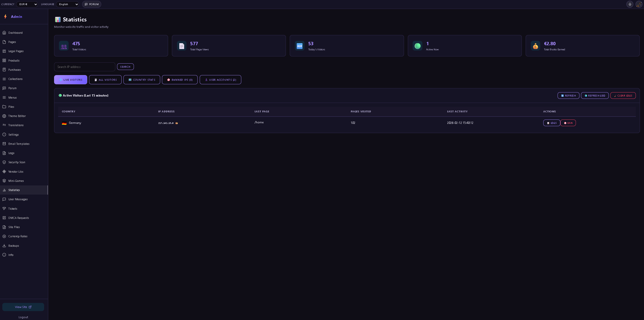Open the Security Scan section

tap(17, 162)
